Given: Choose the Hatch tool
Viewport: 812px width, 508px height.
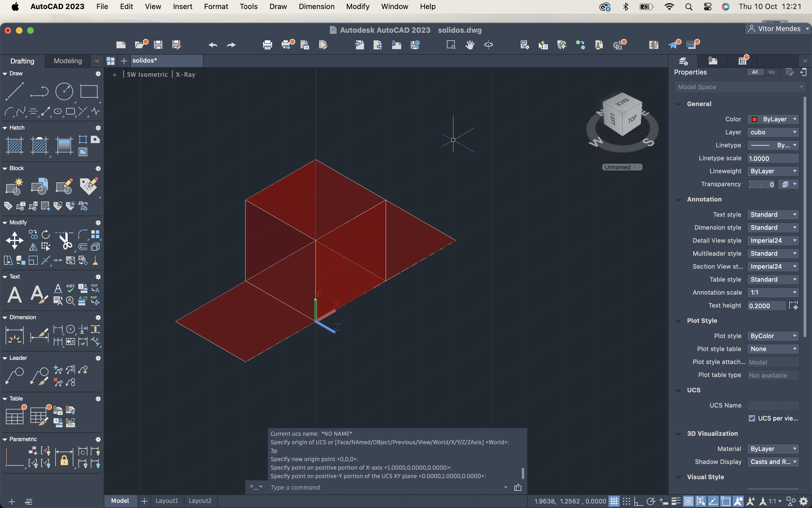Looking at the screenshot, I should pos(14,145).
